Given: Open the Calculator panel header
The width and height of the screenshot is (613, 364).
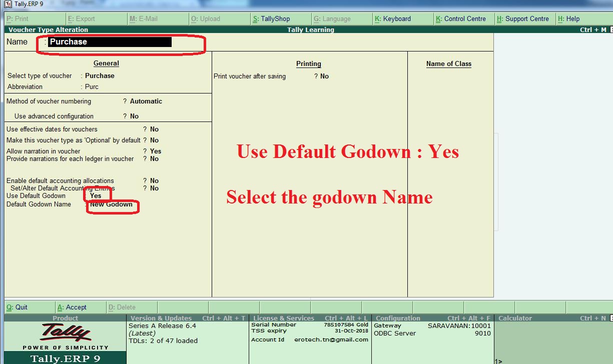Looking at the screenshot, I should [x=553, y=318].
